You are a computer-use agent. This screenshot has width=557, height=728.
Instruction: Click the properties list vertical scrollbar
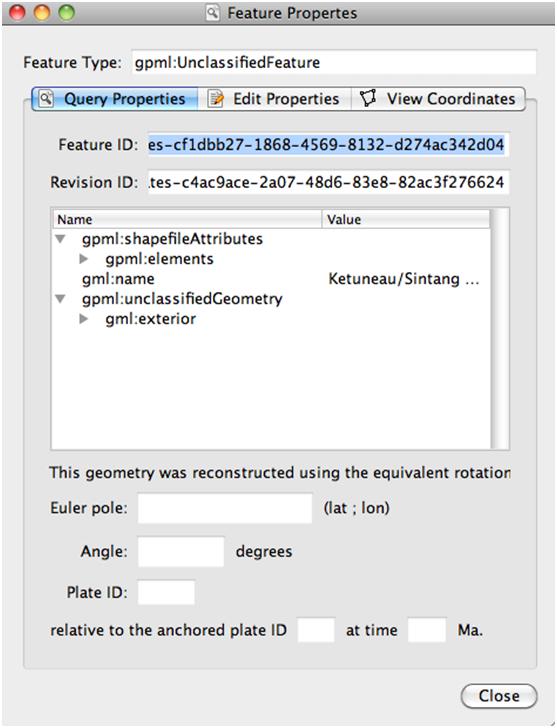click(x=499, y=329)
